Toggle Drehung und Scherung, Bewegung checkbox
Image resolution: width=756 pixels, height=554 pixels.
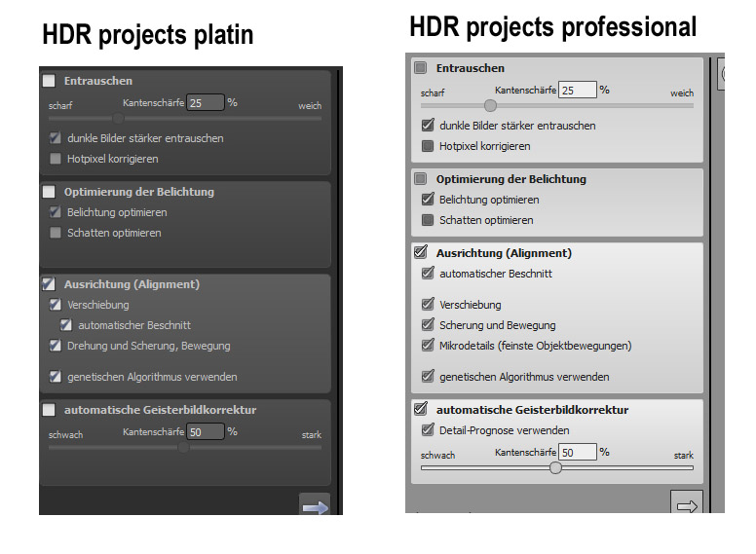[55, 346]
